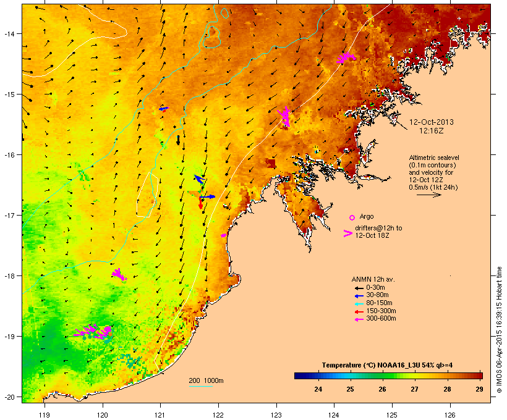
Task: Click the 200 1000m isobath label
Action: pyautogui.click(x=206, y=380)
